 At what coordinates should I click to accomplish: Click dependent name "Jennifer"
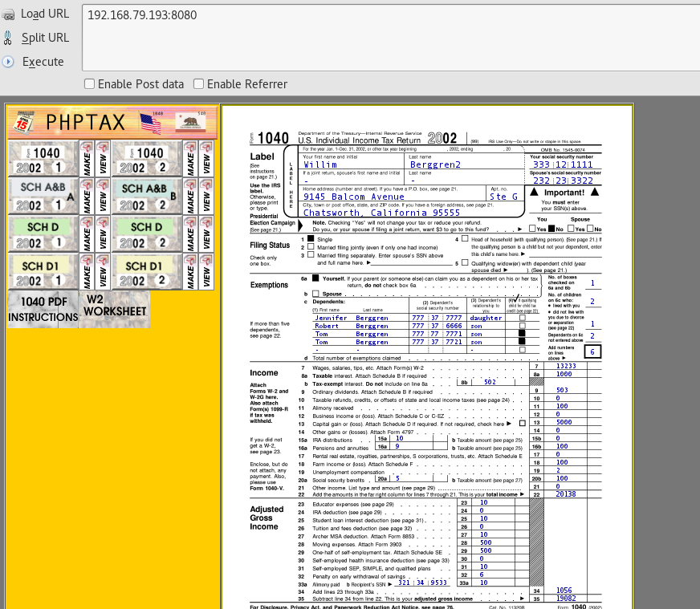[x=331, y=318]
